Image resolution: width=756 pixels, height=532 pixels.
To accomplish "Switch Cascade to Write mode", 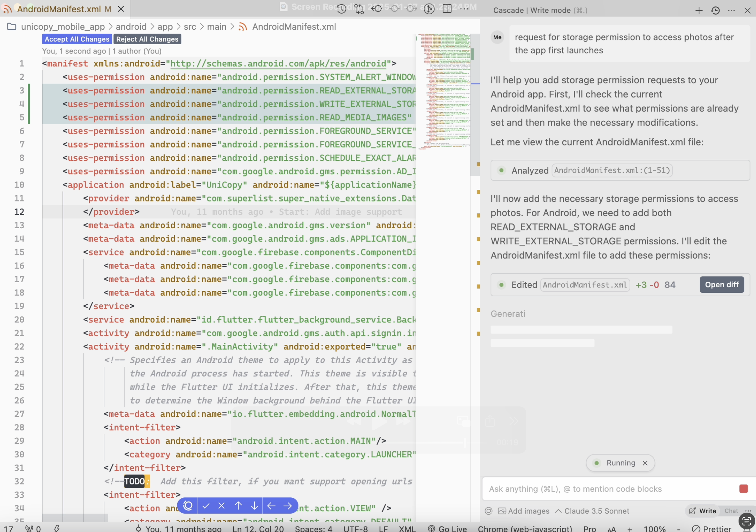I will [x=703, y=511].
